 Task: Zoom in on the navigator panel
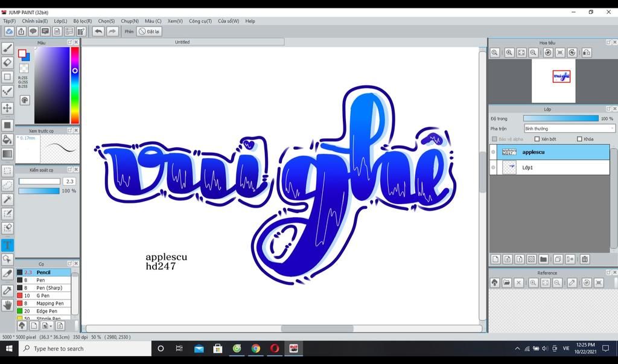(509, 53)
